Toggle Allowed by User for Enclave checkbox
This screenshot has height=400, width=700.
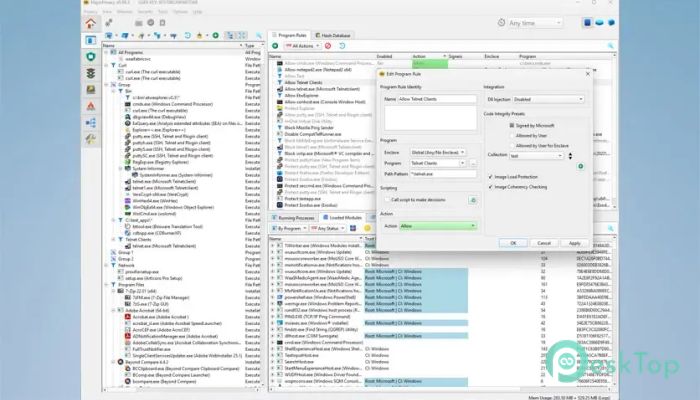[512, 146]
